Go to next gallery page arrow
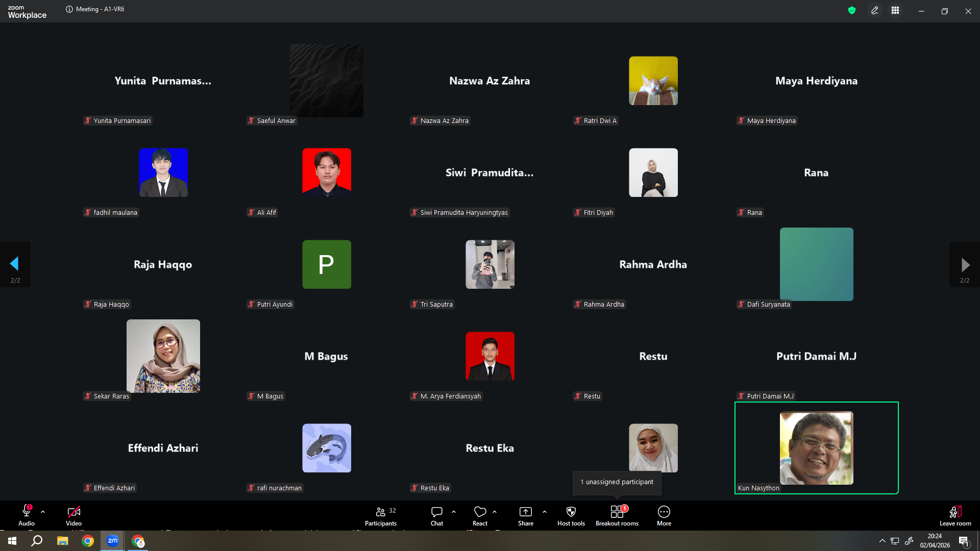 (965, 264)
